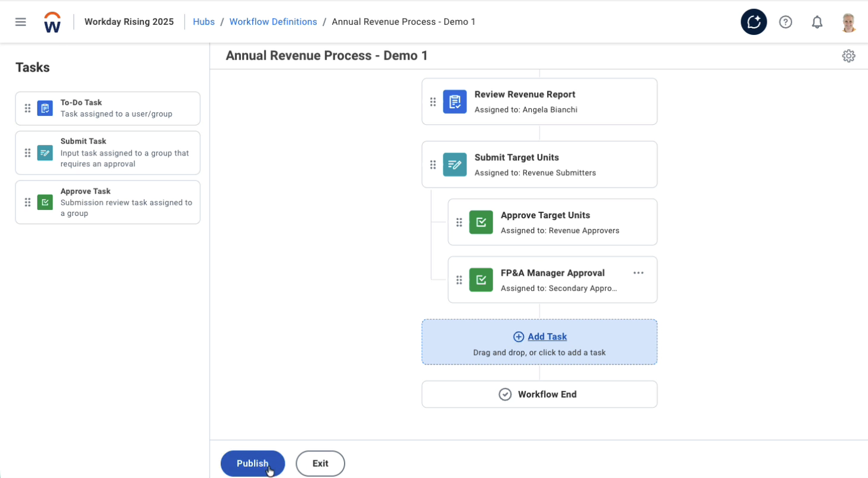
Task: Select the Submit Task card in Tasks panel
Action: tap(108, 153)
